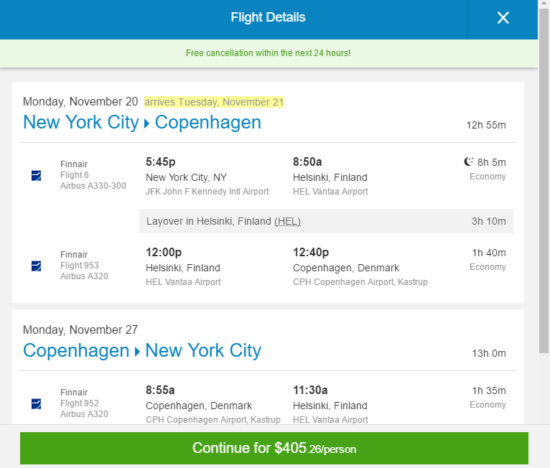Click the New York City ▸ Copenhagen heading

coord(142,122)
